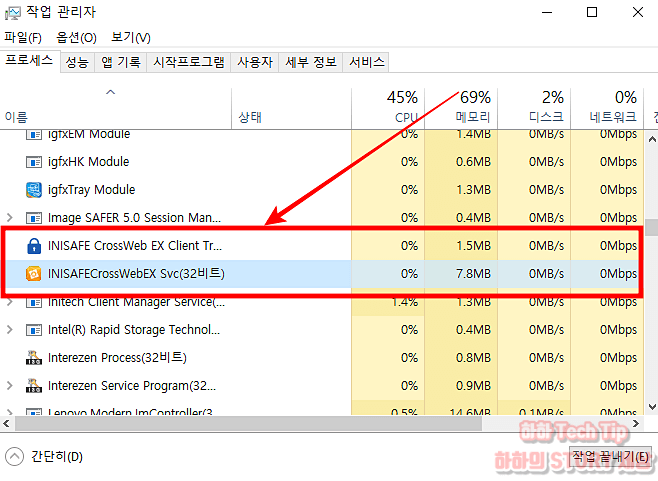658x481 pixels.
Task: Open the 옵션(O) menu
Action: point(76,38)
